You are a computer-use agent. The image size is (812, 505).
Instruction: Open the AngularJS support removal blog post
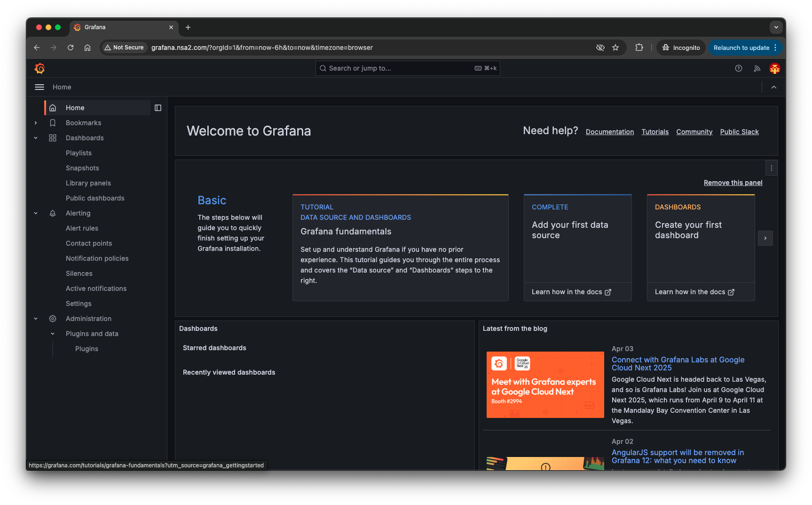tap(678, 457)
